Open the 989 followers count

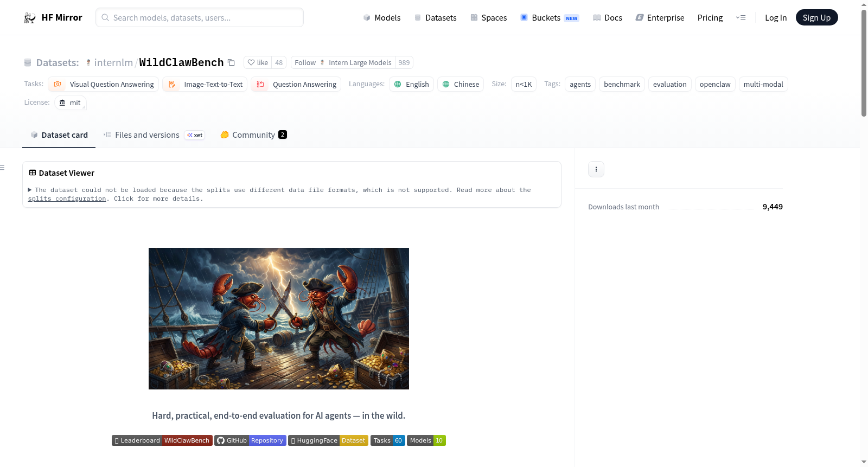(x=404, y=62)
